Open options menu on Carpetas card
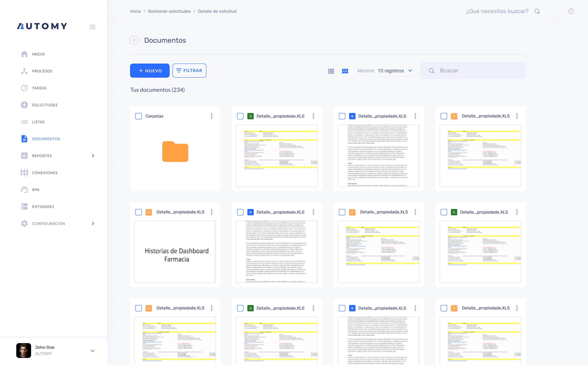 [212, 116]
